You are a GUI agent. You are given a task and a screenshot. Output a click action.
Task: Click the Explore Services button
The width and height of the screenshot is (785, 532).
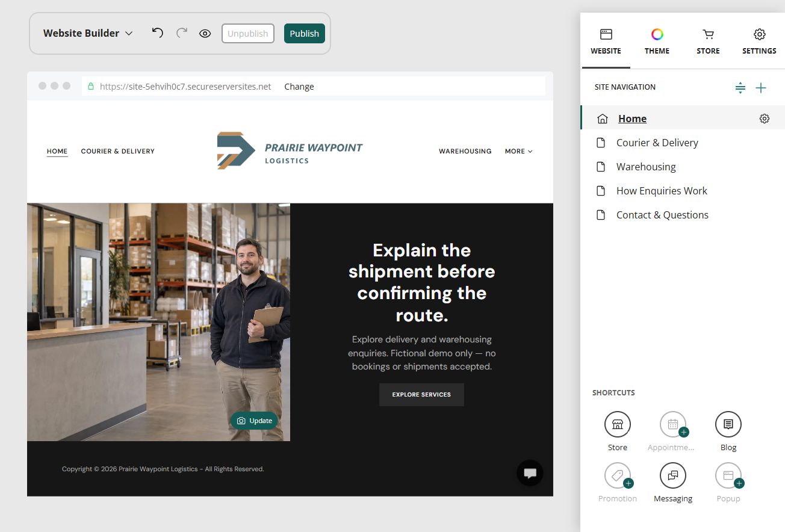pyautogui.click(x=421, y=395)
